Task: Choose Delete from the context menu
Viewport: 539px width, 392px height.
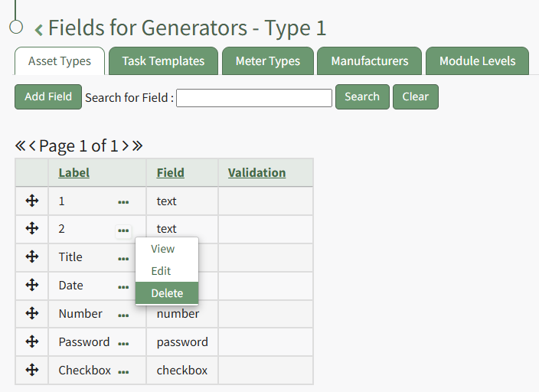Action: (x=167, y=292)
